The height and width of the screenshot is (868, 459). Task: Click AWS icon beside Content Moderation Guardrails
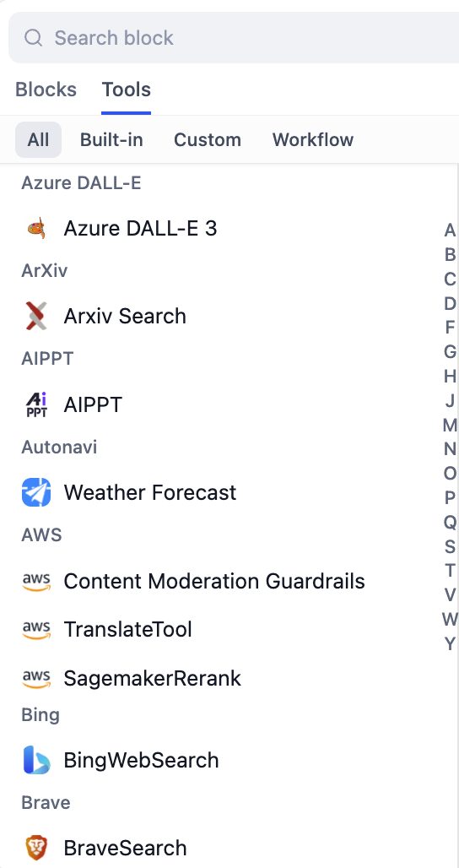[36, 581]
